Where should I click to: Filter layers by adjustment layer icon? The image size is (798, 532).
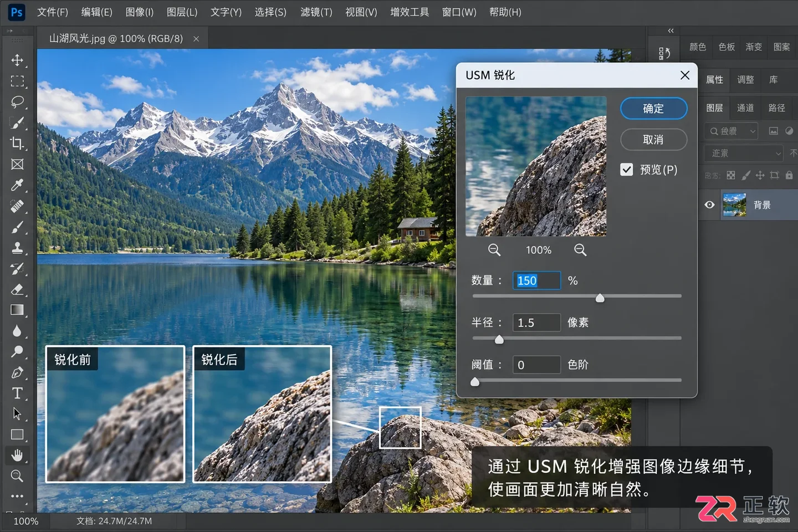coord(789,131)
